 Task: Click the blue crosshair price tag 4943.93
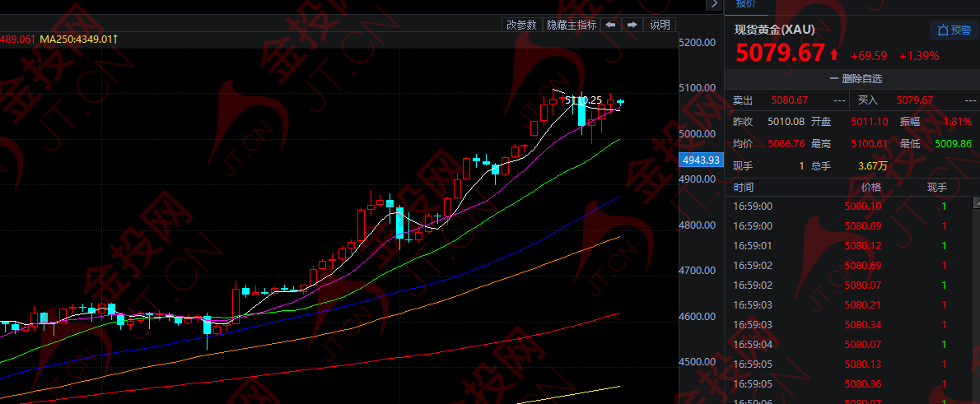[701, 160]
